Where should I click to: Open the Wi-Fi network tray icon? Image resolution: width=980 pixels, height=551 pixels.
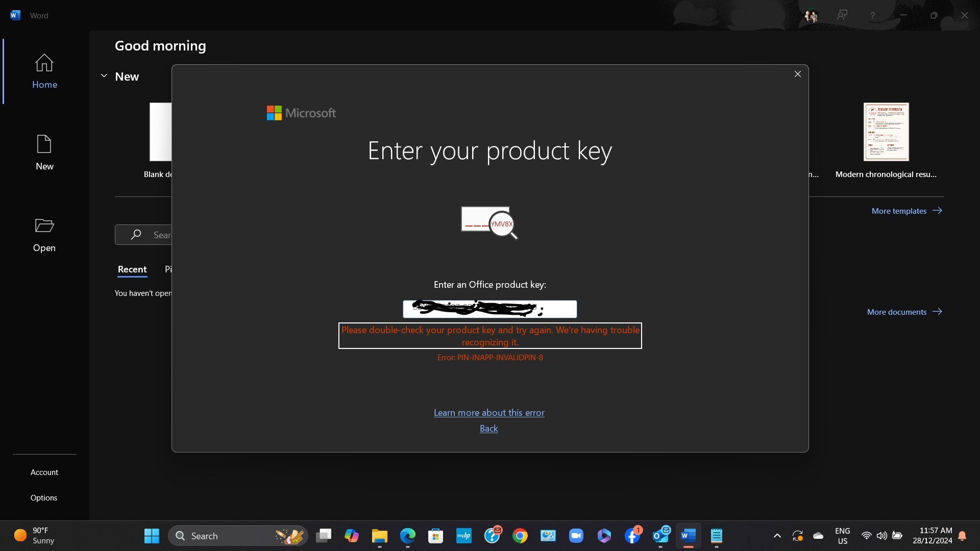point(866,536)
